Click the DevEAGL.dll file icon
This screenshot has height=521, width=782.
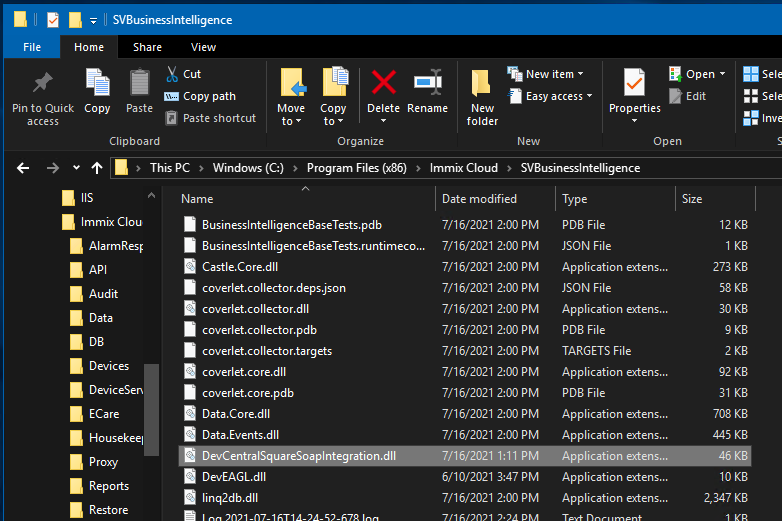(x=190, y=477)
